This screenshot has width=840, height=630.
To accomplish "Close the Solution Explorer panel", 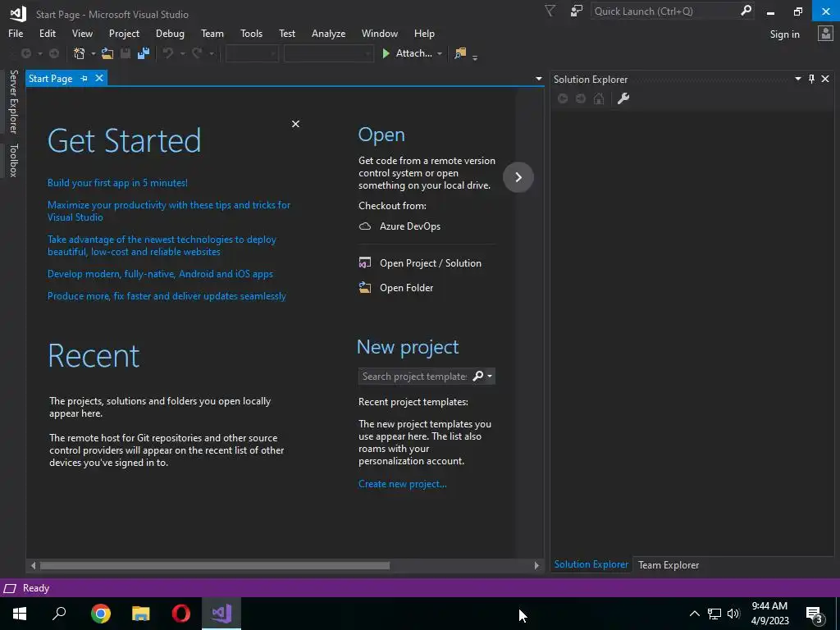I will (x=825, y=79).
